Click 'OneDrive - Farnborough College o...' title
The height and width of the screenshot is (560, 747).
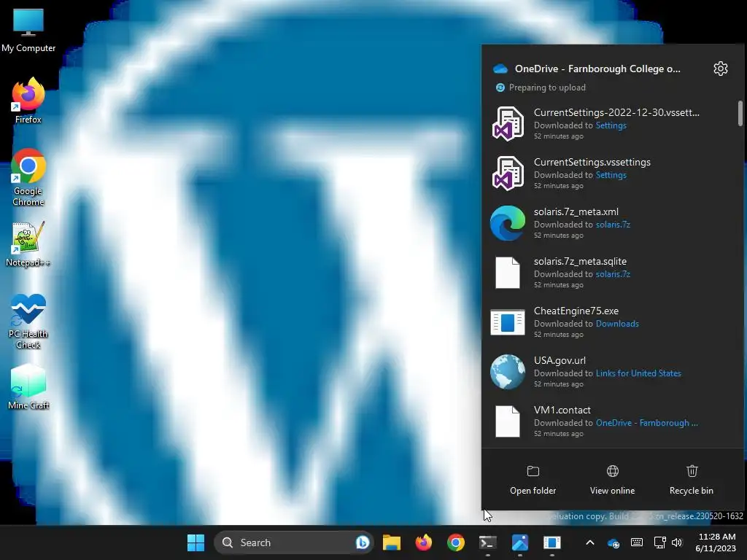597,69
